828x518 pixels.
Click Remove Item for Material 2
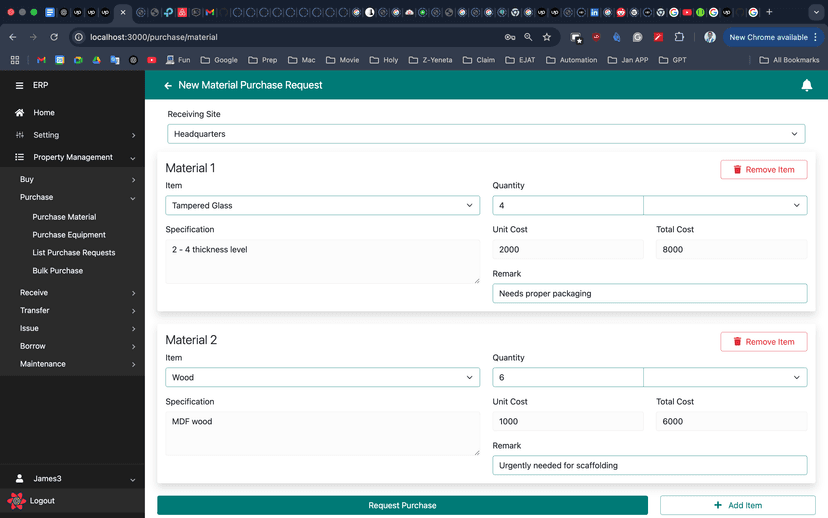[x=764, y=342]
